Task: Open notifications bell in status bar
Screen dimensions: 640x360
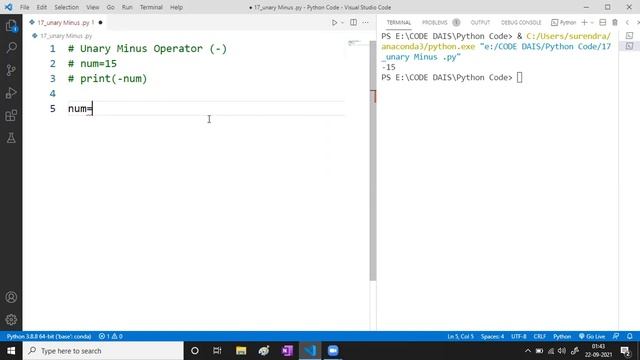Action: tap(630, 336)
